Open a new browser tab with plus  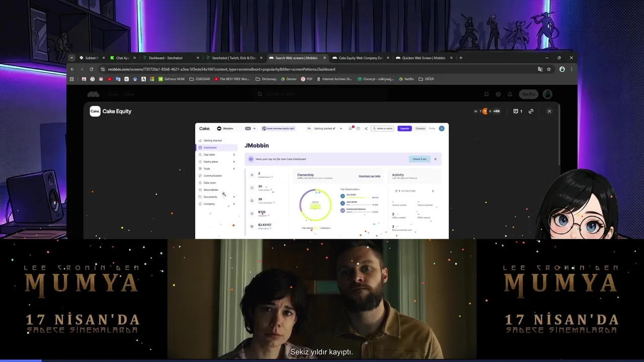(460, 58)
